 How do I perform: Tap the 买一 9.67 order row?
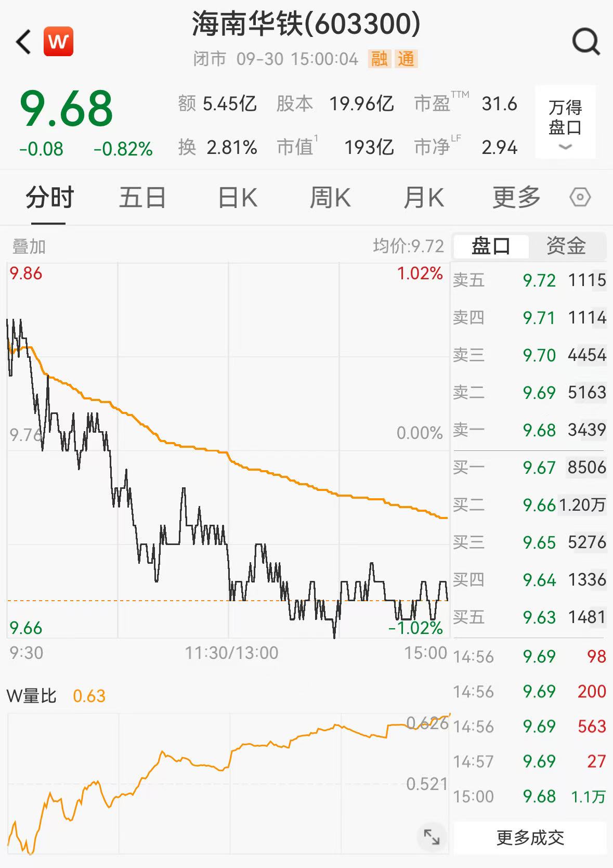[529, 468]
